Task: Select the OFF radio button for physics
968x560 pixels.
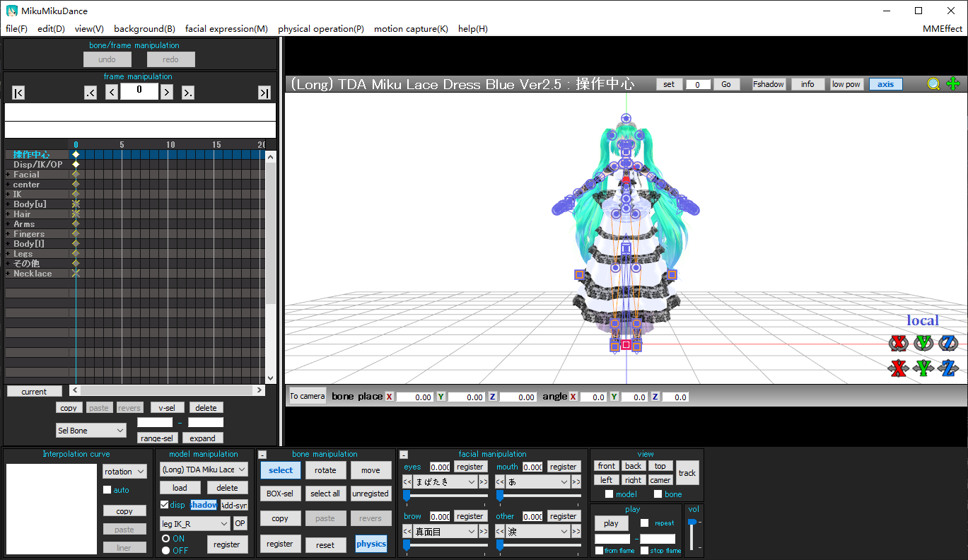Action: pos(164,550)
